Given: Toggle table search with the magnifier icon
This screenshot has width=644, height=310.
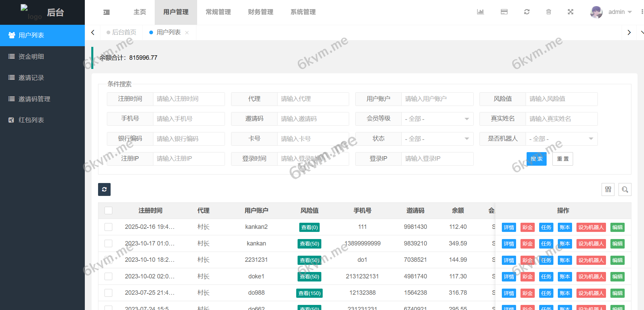Looking at the screenshot, I should coord(625,189).
